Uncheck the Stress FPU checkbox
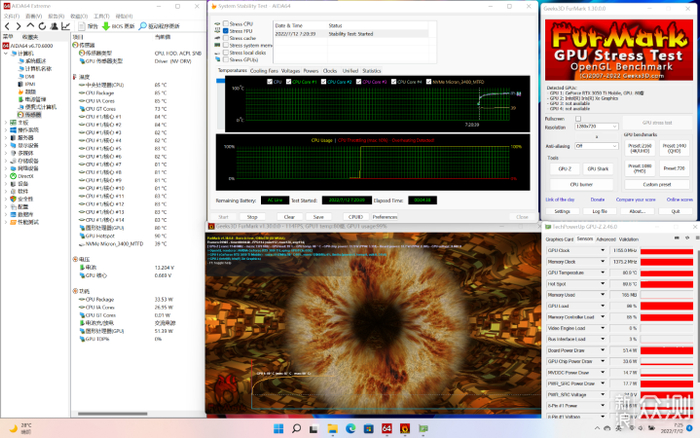 (x=224, y=30)
